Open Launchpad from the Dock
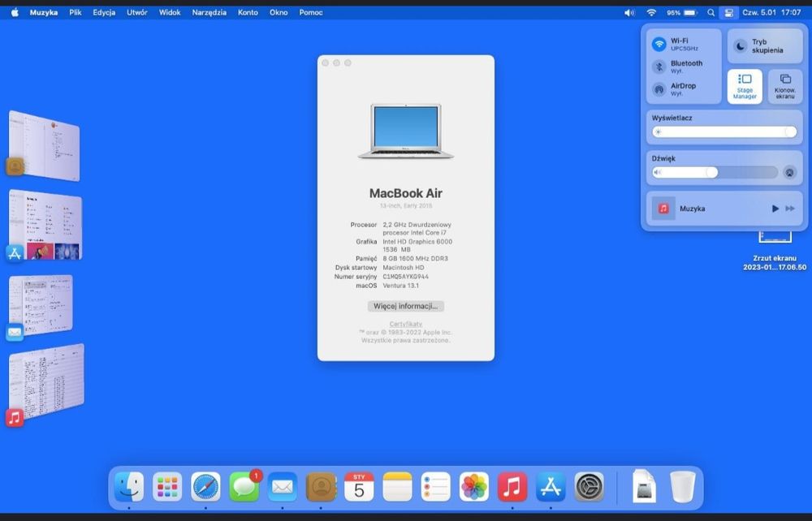Viewport: 812px width, 521px height. (167, 487)
